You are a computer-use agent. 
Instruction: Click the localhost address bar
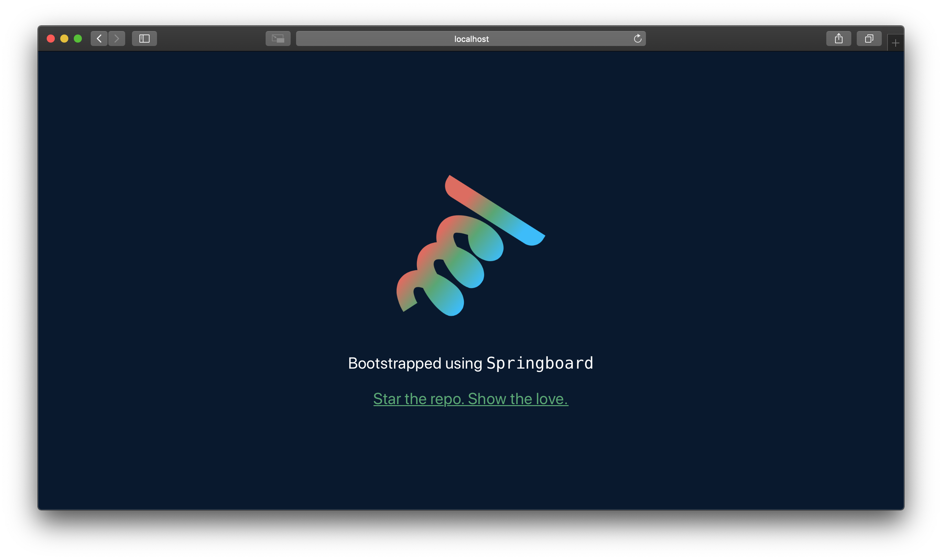point(378,39)
